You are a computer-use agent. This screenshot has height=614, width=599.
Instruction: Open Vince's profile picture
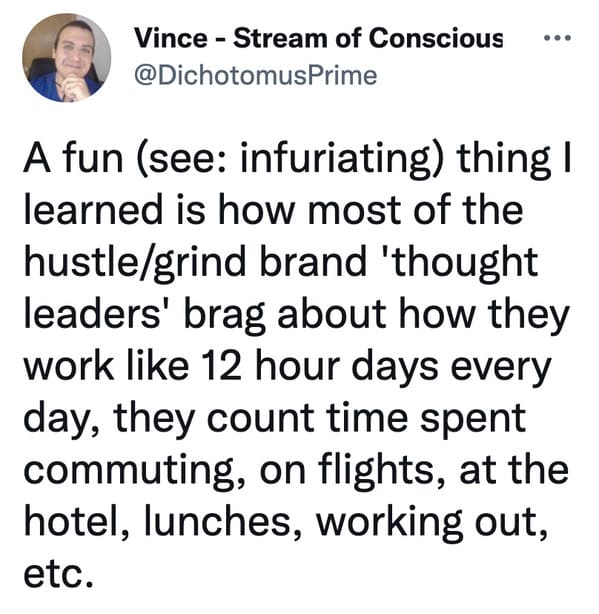coord(67,58)
